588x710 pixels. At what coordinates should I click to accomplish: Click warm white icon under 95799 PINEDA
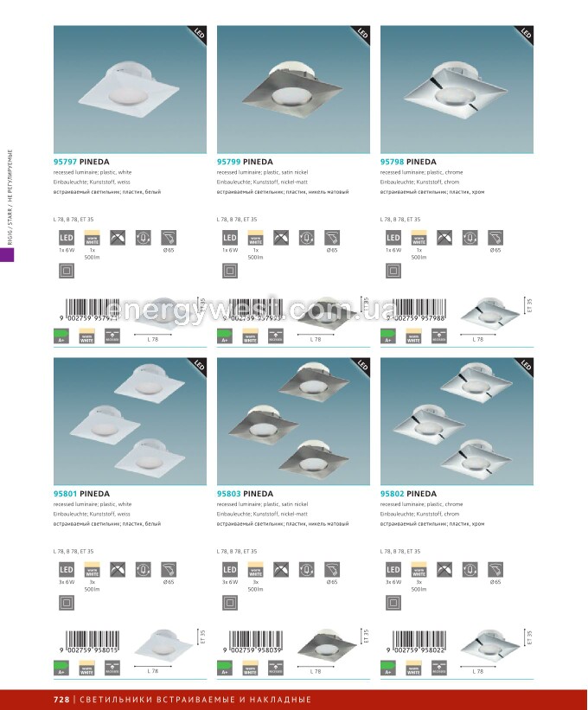tap(256, 238)
